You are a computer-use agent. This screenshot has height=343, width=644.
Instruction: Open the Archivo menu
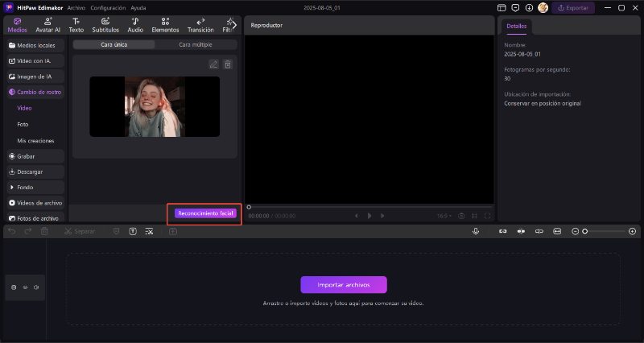[x=76, y=8]
